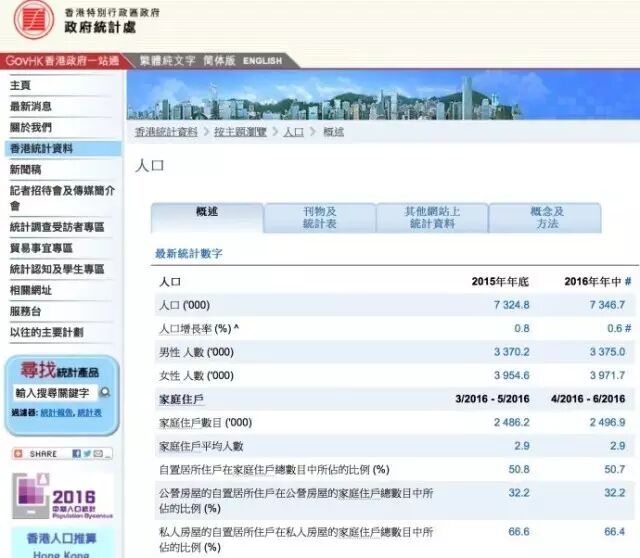Open GovHK 香港政府一站通 link
This screenshot has width=640, height=558.
tap(60, 61)
